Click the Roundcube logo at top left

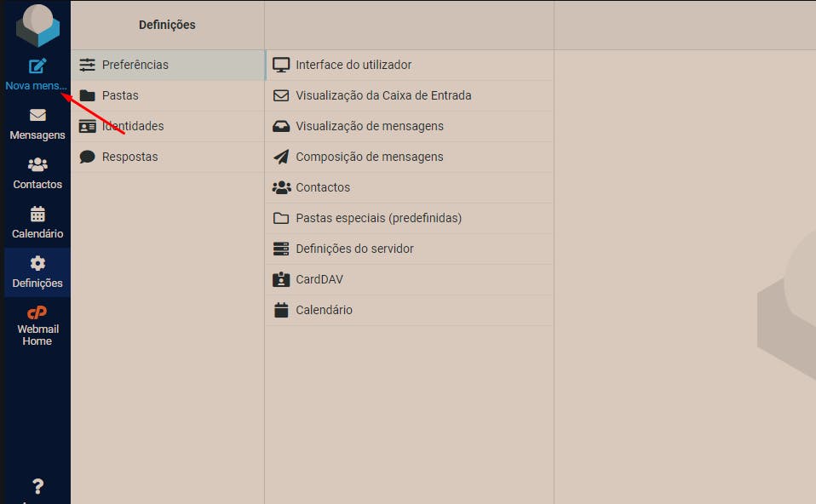click(x=37, y=26)
